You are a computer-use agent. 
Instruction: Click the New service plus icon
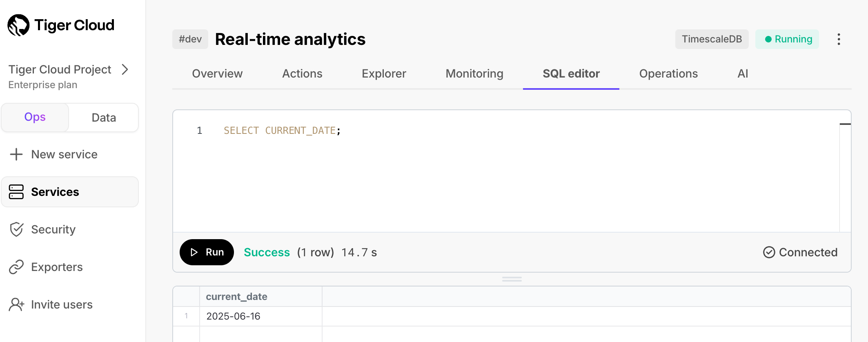tap(16, 154)
